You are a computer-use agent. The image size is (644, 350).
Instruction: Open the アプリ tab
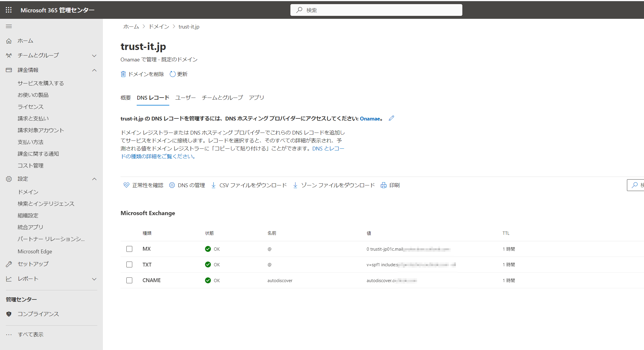click(x=257, y=98)
